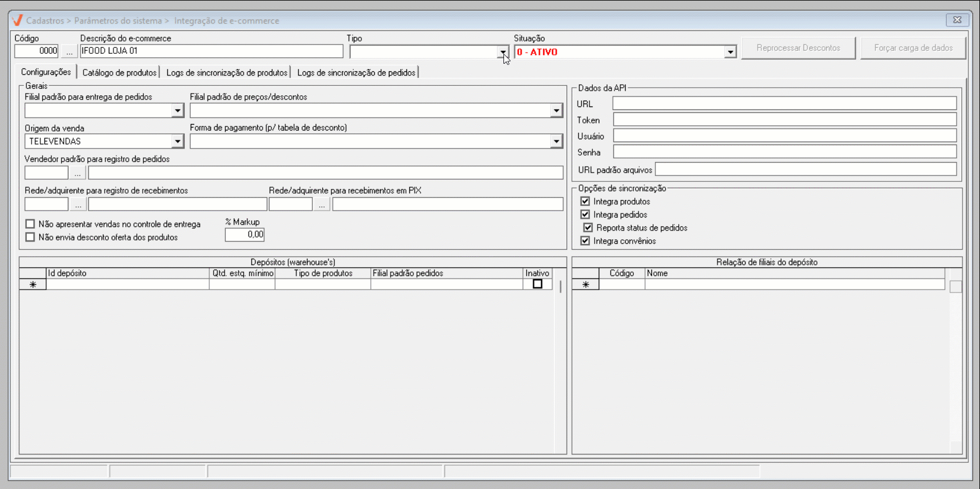Click the lookup ellipsis button beside Código
Screen dimensions: 980x489
click(x=70, y=51)
